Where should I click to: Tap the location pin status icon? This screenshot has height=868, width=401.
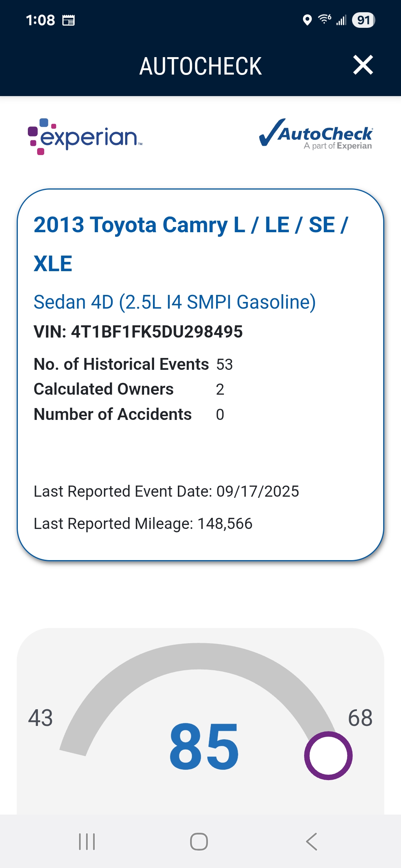coord(307,20)
